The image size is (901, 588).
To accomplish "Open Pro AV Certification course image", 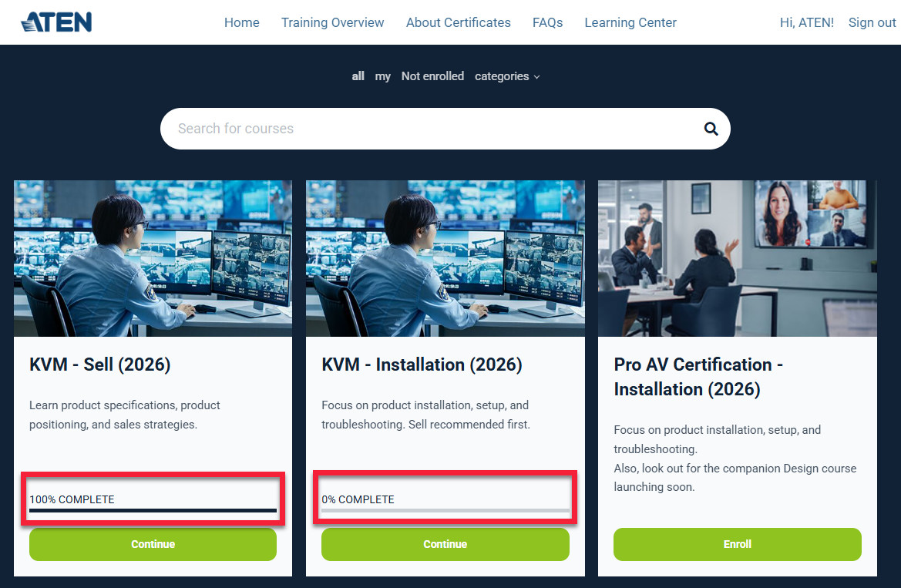I will 737,258.
